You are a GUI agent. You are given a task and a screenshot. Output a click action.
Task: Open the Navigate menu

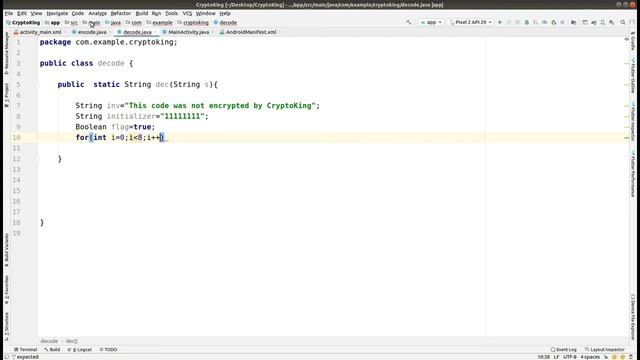coord(57,13)
